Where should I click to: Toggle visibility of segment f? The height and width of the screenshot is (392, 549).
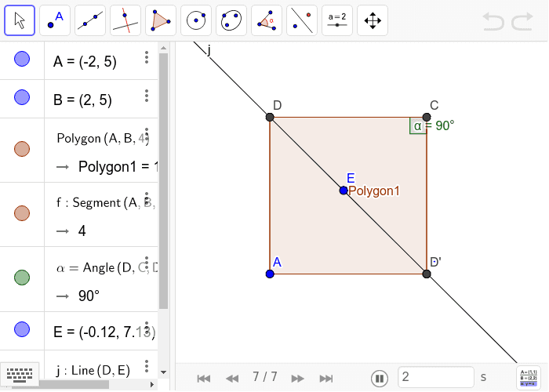click(22, 213)
